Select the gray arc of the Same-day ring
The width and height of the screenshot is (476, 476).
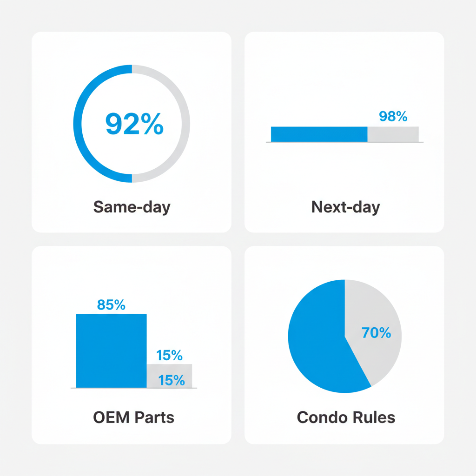coord(186,124)
